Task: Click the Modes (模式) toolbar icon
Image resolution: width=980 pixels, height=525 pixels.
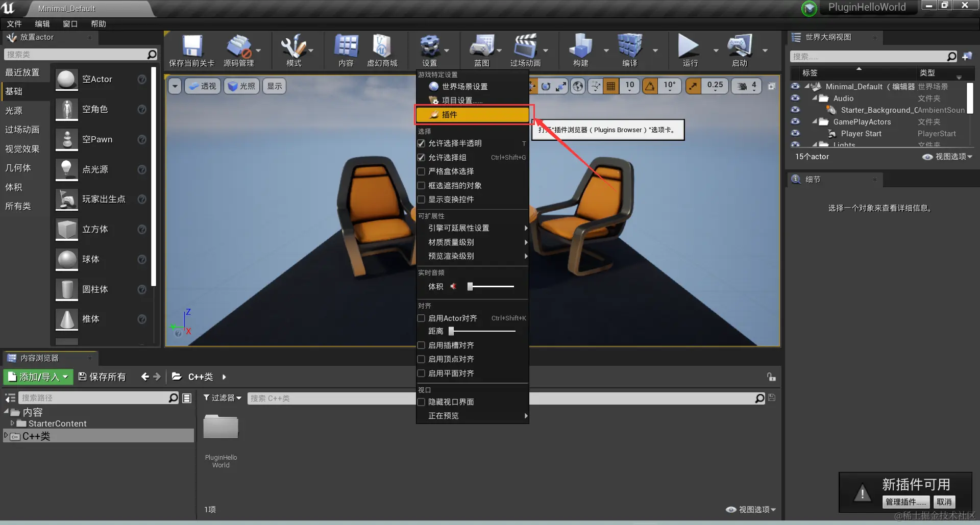Action: [293, 46]
